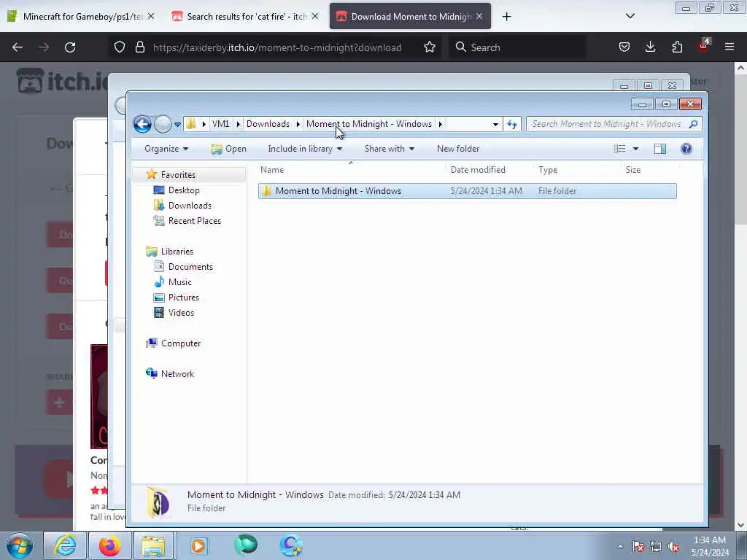Image resolution: width=747 pixels, height=560 pixels.
Task: List all tabs dropdown in Firefox
Action: pos(630,16)
